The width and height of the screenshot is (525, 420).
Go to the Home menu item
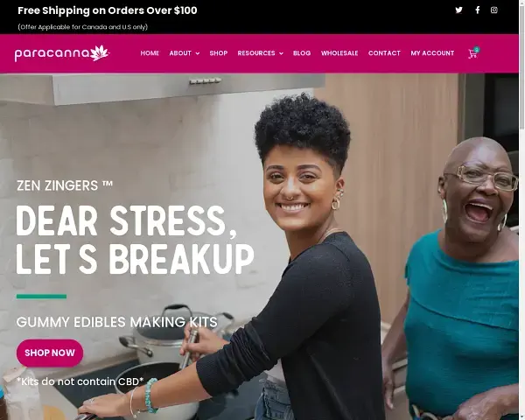coord(150,53)
